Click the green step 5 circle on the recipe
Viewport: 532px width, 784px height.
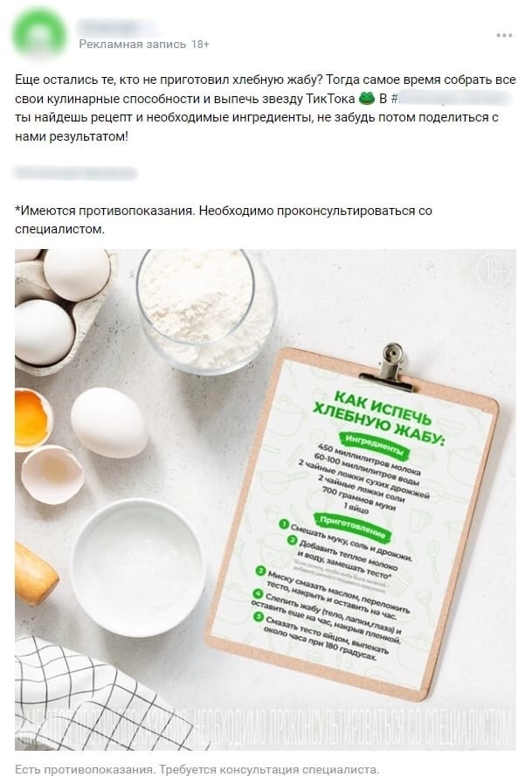point(259,617)
